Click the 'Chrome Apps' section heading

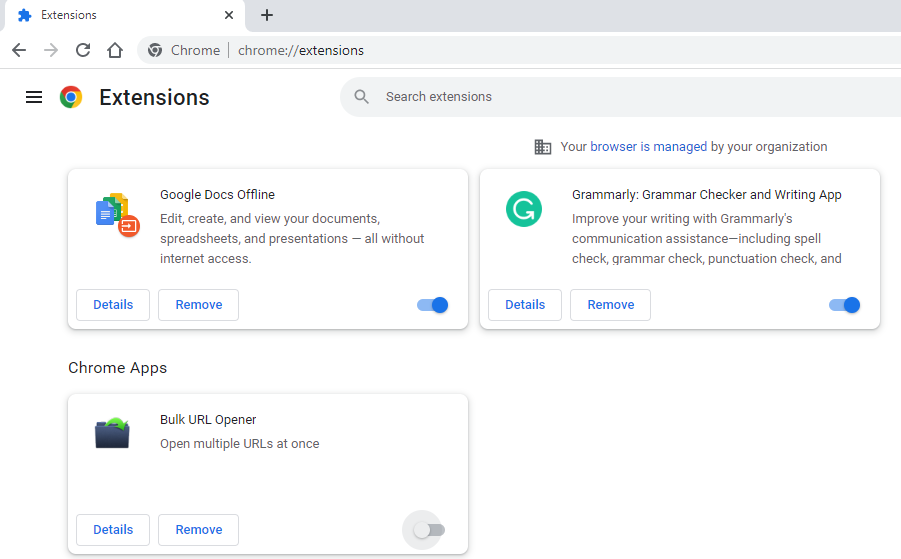[x=118, y=368]
